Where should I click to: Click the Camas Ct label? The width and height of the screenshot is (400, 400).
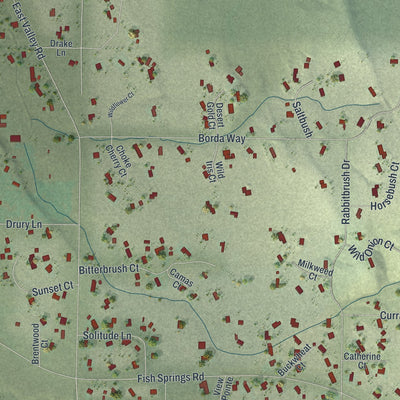180,279
